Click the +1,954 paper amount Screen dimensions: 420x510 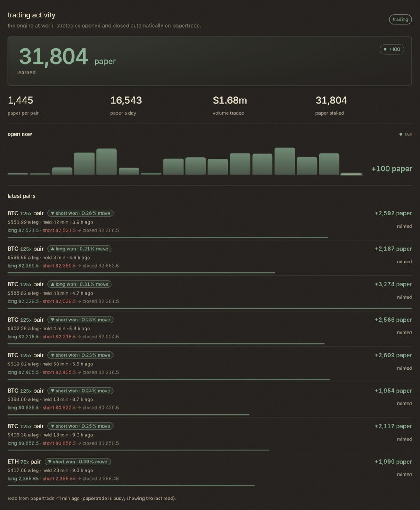click(393, 391)
